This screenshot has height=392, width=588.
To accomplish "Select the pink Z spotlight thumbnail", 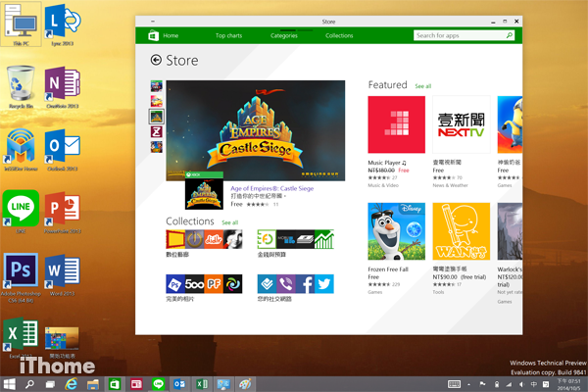I will point(157,131).
